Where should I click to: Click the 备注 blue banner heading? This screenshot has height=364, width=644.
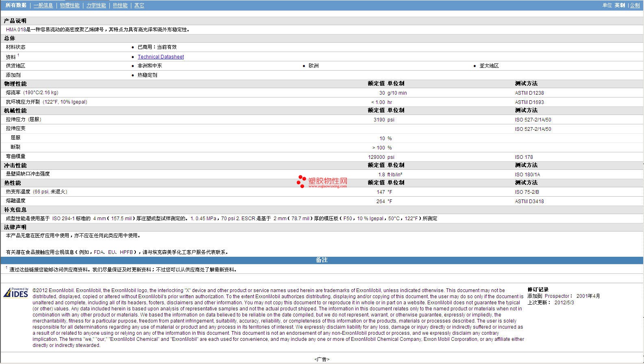[322, 260]
